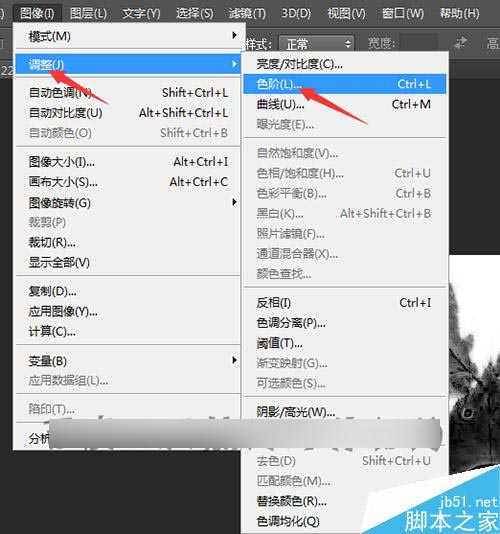
Task: Choose 自动对比度(U)
Action: [128, 113]
